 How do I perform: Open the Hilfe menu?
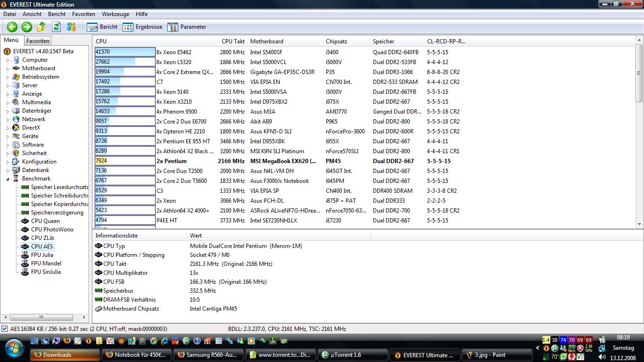click(141, 14)
